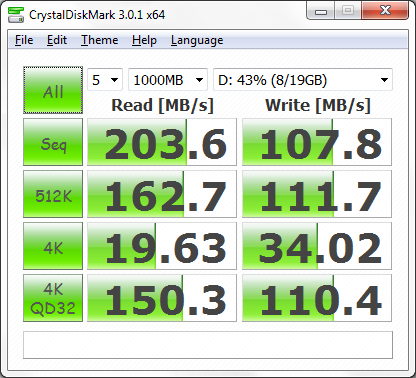Click the 512K read value 162.7

tap(162, 194)
